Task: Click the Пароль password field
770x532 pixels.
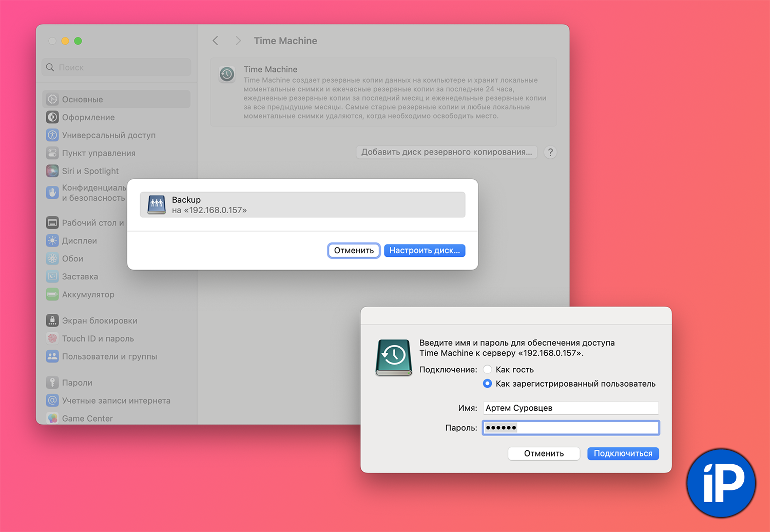Action: pos(571,428)
